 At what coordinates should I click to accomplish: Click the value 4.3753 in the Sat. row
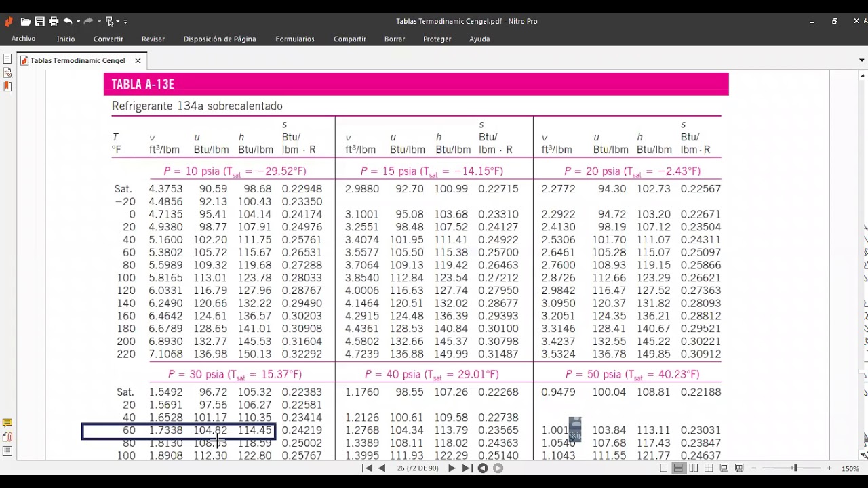click(165, 189)
